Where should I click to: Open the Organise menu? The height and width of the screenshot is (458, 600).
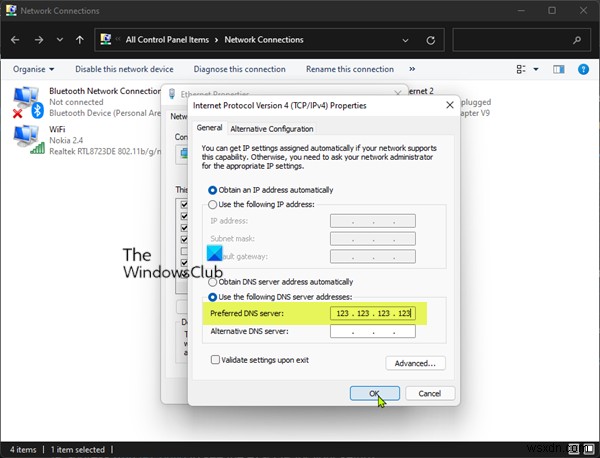click(x=33, y=69)
